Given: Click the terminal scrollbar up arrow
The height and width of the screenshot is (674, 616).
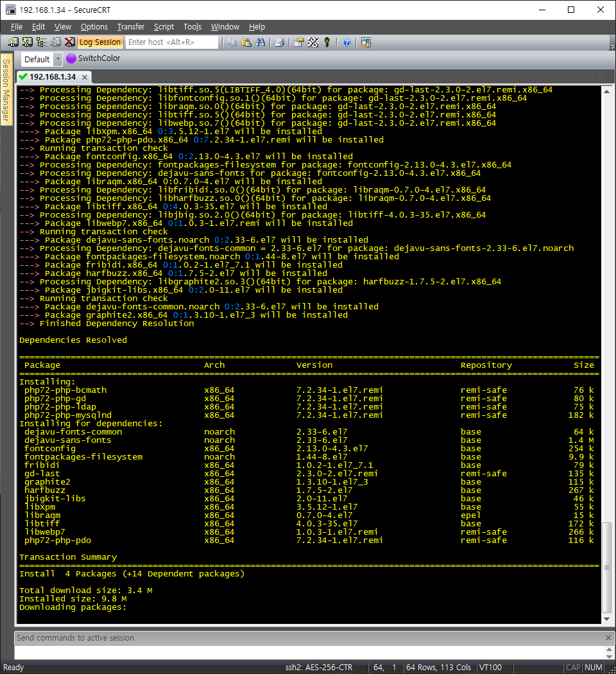Looking at the screenshot, I should point(606,91).
